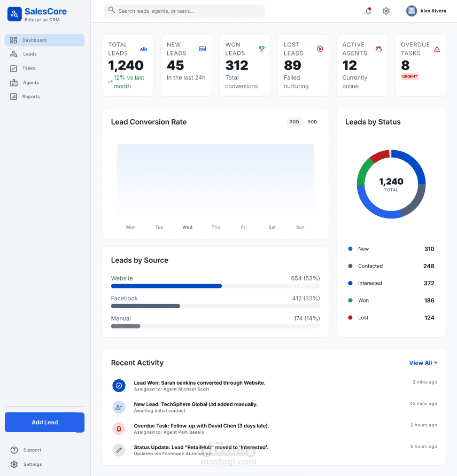Open the Follow-up with David Chen entry
Screen dimensions: 457x476
tap(274, 428)
